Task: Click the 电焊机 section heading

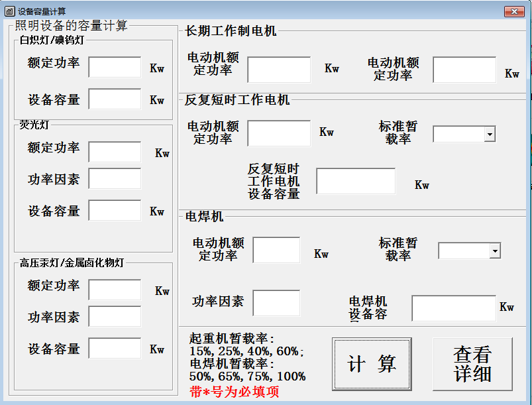Action: click(x=204, y=217)
